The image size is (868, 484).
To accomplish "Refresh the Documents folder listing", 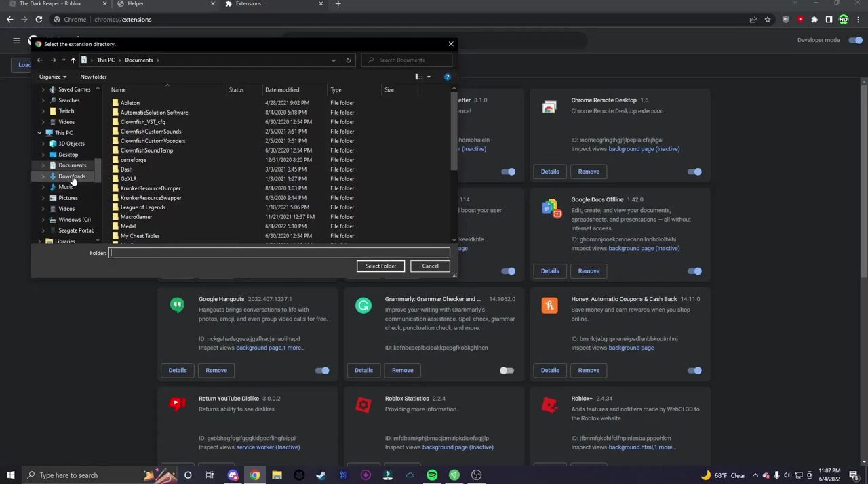I will [349, 60].
